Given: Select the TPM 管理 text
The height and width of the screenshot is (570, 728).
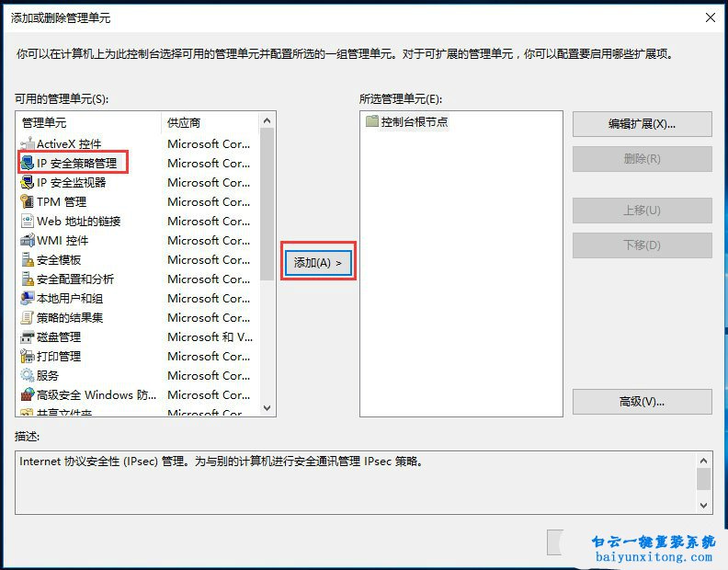Looking at the screenshot, I should tap(62, 201).
